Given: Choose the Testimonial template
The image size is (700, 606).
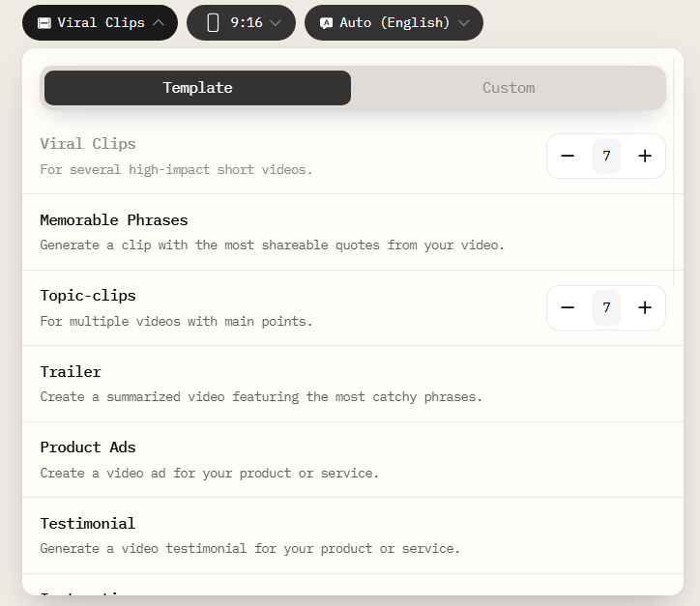Looking at the screenshot, I should pos(88,524).
